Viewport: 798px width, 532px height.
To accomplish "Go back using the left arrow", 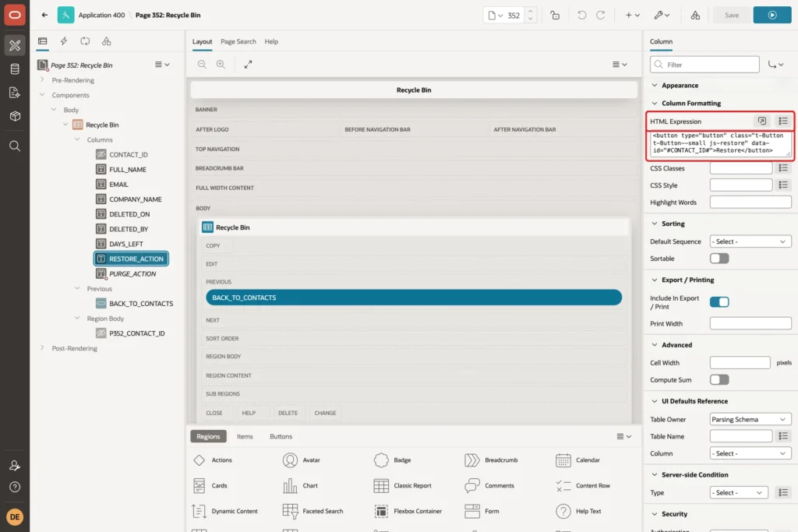I will [44, 15].
